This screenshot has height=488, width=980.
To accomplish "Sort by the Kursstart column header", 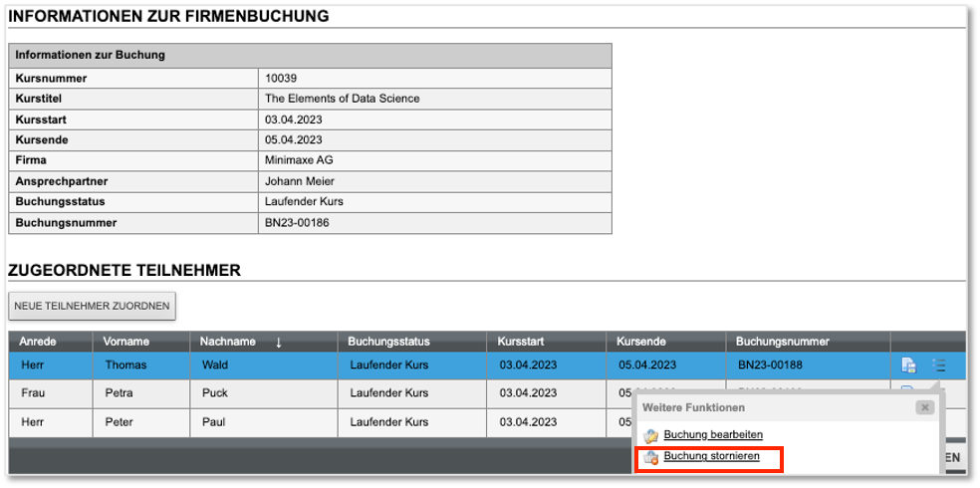I will tap(521, 342).
